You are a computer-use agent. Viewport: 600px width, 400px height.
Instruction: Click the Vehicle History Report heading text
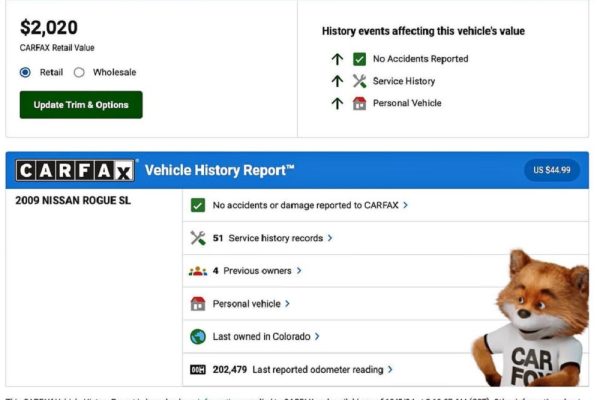pos(220,170)
